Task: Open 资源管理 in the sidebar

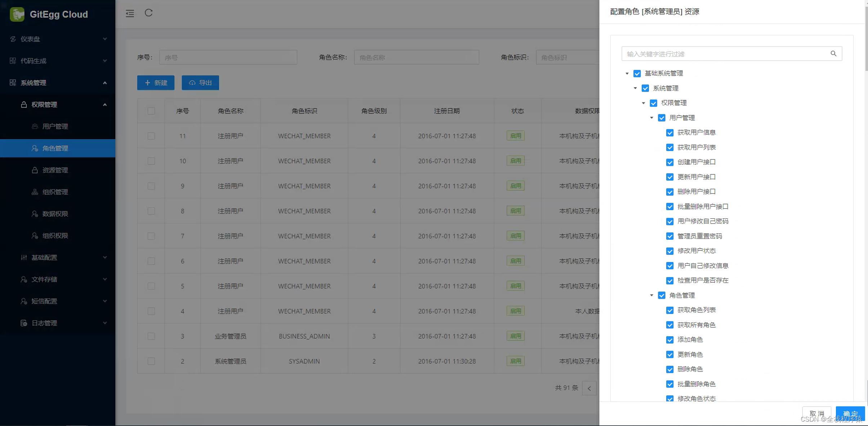Action: [x=55, y=170]
